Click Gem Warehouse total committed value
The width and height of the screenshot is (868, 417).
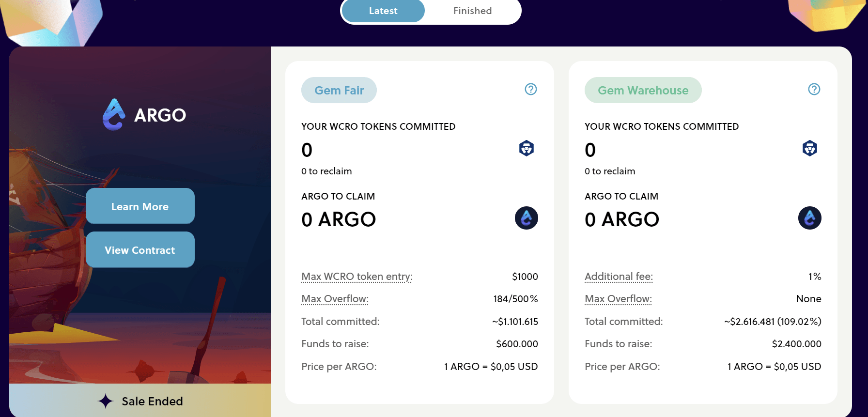pyautogui.click(x=773, y=322)
